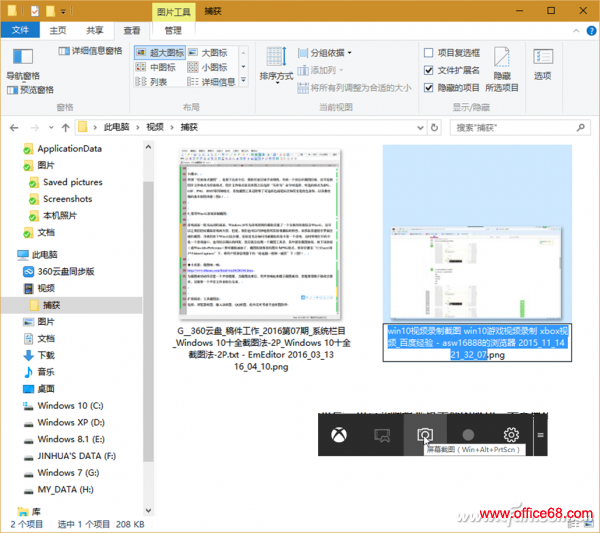The height and width of the screenshot is (533, 600).
Task: Open the 文件 menu tab
Action: click(x=21, y=31)
